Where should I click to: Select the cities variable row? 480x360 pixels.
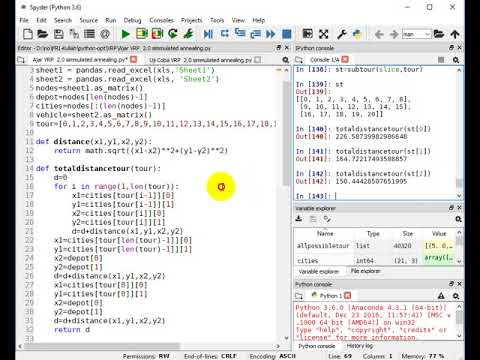pos(375,259)
